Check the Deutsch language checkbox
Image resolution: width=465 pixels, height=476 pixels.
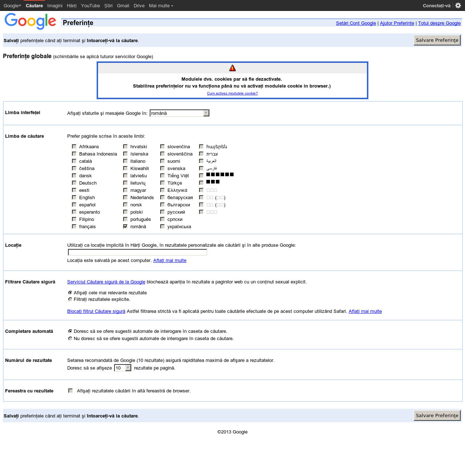coord(74,183)
